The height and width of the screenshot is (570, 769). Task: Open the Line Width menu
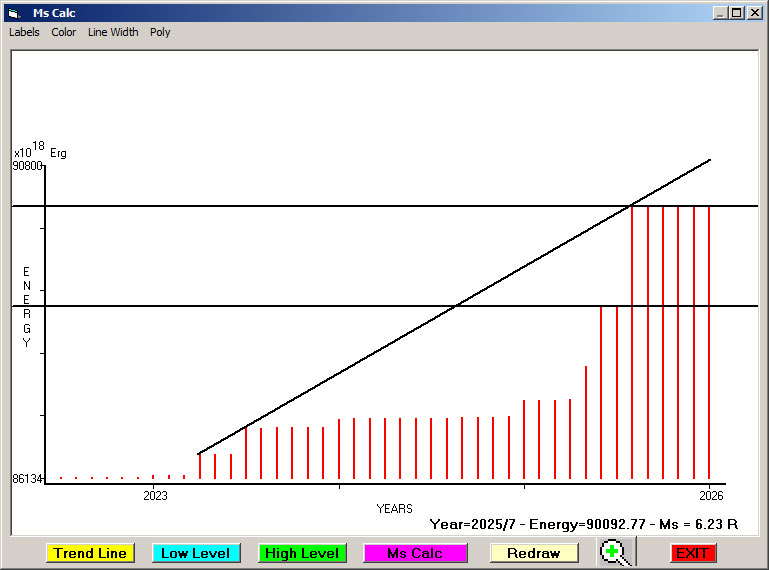(113, 32)
